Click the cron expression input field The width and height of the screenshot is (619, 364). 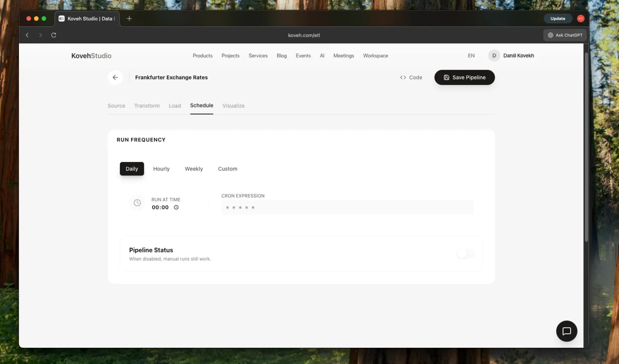pyautogui.click(x=347, y=208)
